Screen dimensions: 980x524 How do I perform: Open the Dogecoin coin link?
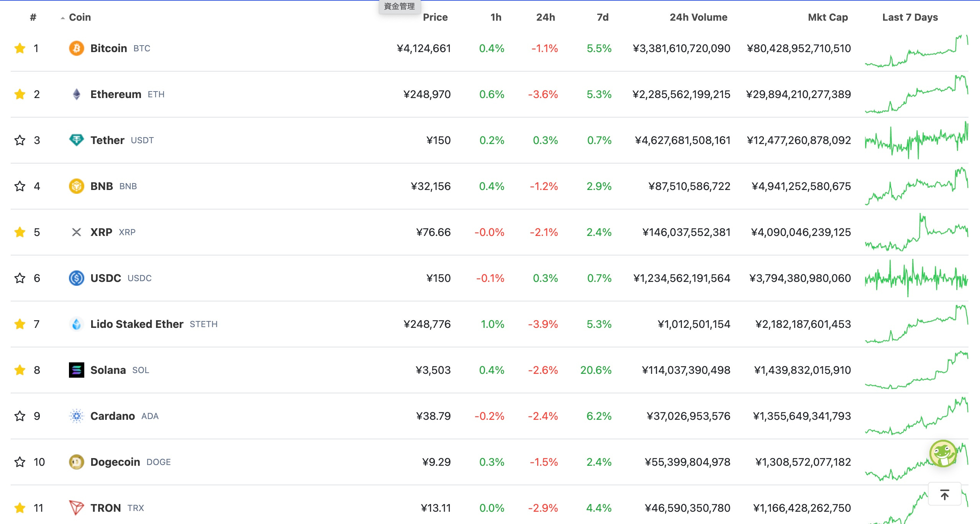click(130, 462)
